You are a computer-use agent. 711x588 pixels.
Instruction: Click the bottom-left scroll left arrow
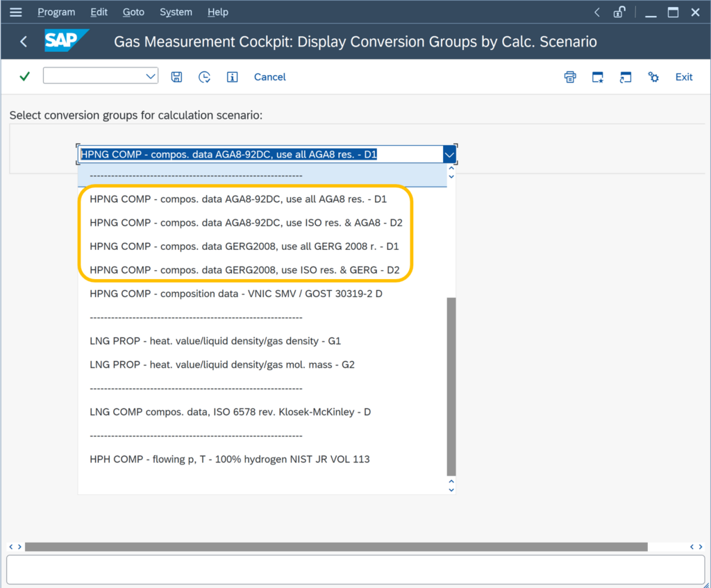coord(11,547)
